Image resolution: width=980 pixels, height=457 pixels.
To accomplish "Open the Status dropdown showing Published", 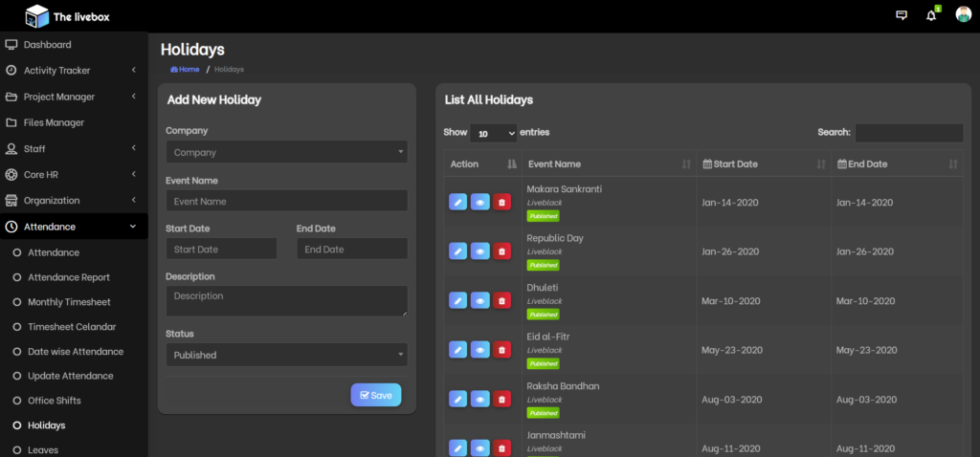I will [286, 355].
